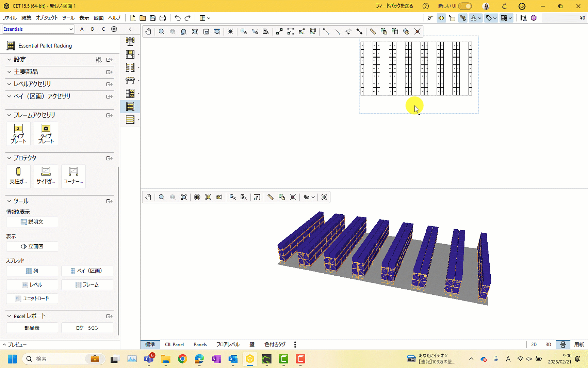Image resolution: width=588 pixels, height=368 pixels.
Task: Collapse the Excel レポート section
Action: (9, 316)
